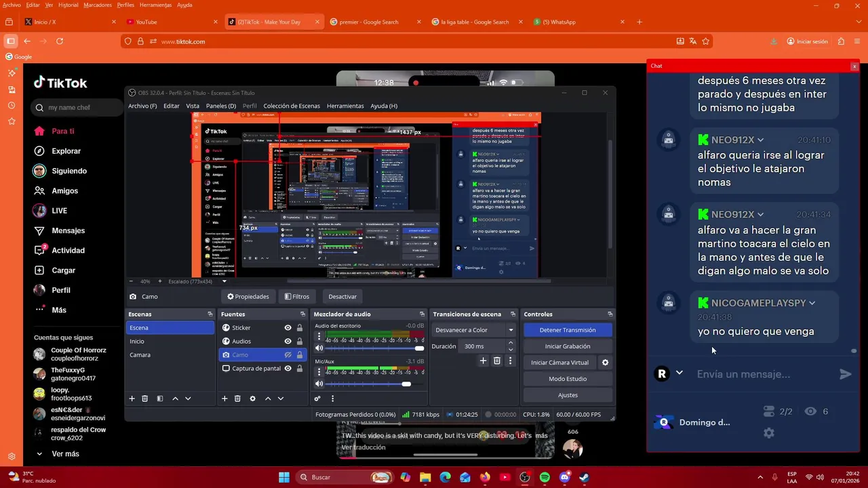Hide the Captura de pantalla source
868x488 pixels.
tap(288, 368)
